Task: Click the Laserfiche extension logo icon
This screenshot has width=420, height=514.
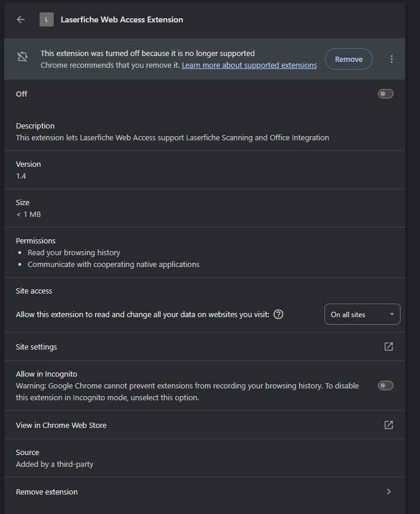Action: click(47, 19)
